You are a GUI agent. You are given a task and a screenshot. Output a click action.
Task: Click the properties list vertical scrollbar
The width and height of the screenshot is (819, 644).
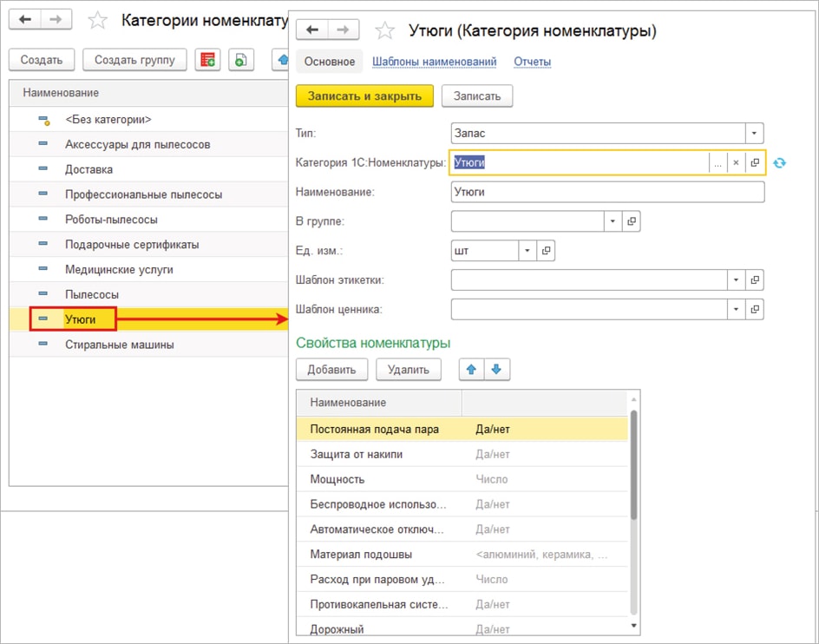[633, 469]
